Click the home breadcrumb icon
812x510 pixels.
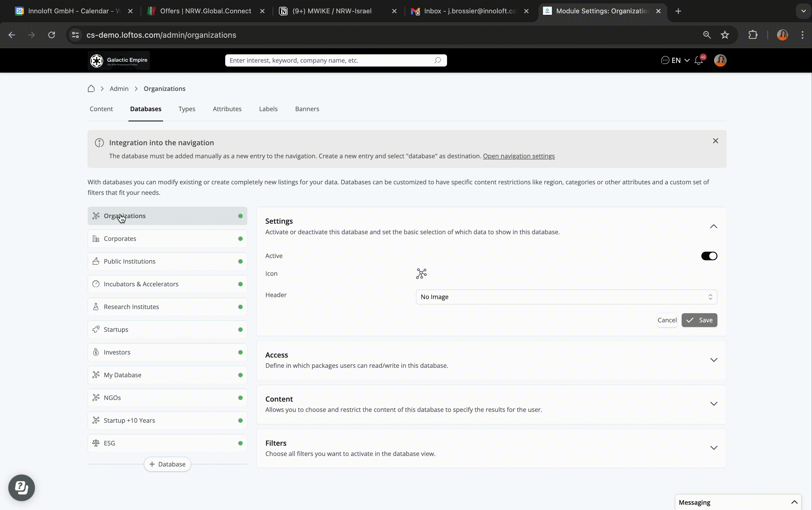(91, 89)
